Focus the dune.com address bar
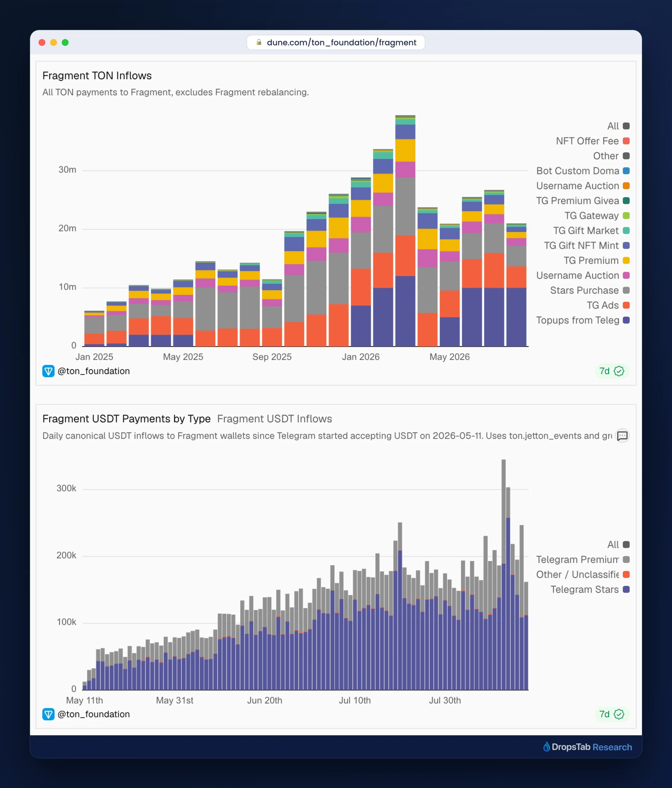 click(336, 42)
